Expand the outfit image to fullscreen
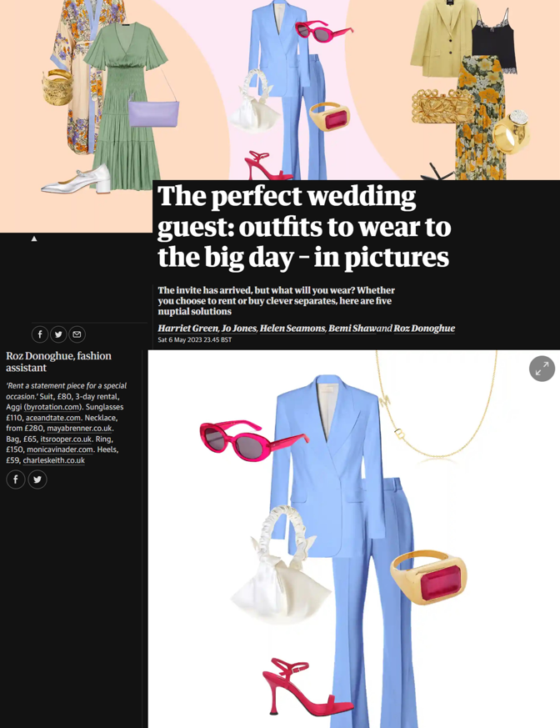Image resolution: width=560 pixels, height=728 pixels. coord(542,369)
